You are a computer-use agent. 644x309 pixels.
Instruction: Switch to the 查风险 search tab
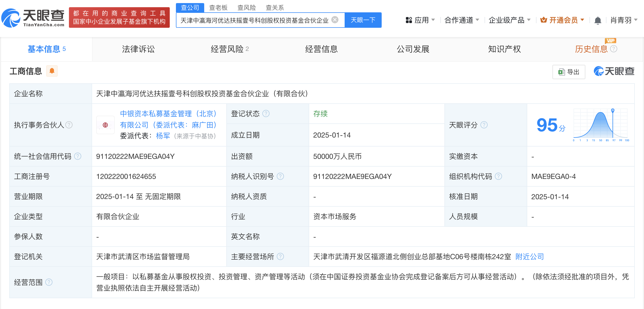(247, 8)
